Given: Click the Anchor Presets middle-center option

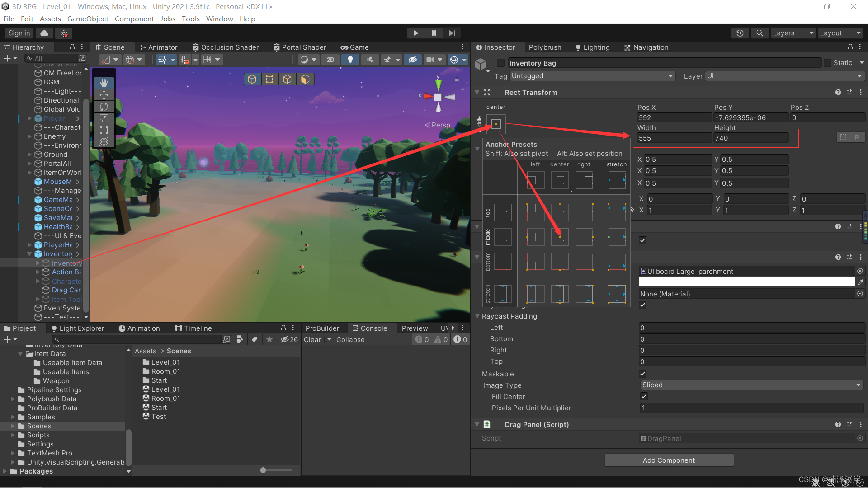Looking at the screenshot, I should pyautogui.click(x=559, y=237).
